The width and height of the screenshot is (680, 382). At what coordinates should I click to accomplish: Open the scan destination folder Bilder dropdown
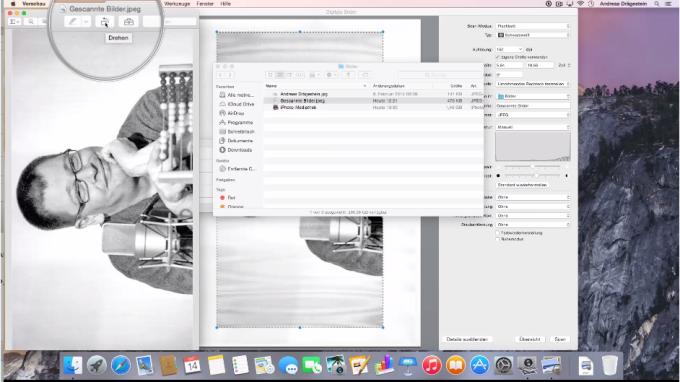pos(532,96)
